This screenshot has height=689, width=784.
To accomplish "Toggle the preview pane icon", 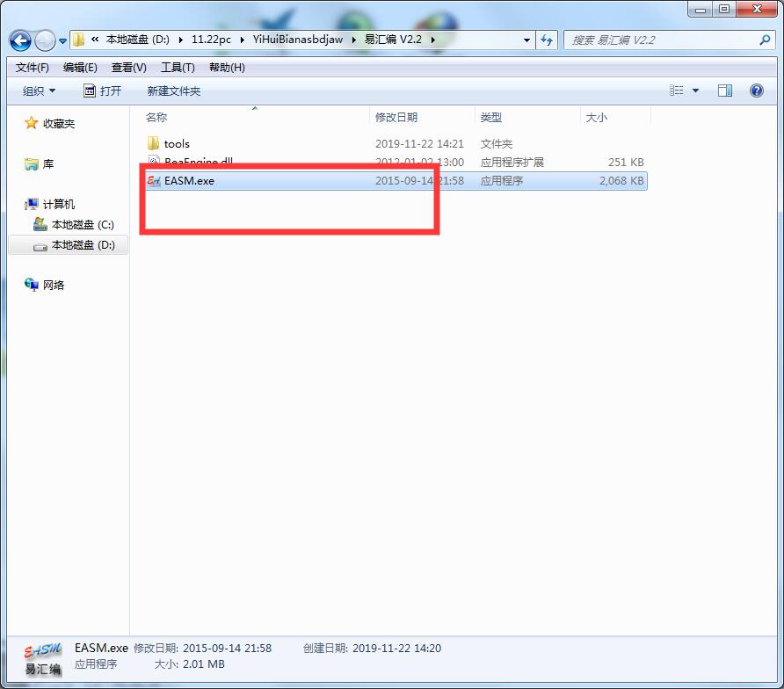I will point(725,91).
